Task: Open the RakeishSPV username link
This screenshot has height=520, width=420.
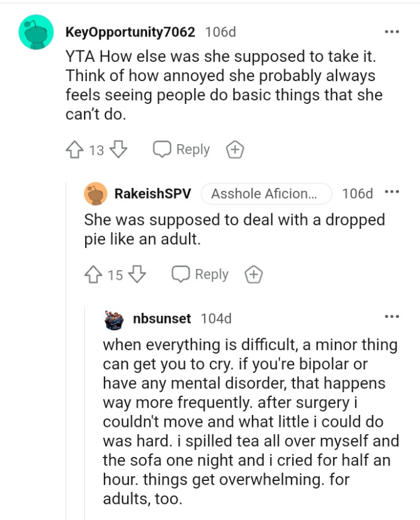Action: (152, 193)
